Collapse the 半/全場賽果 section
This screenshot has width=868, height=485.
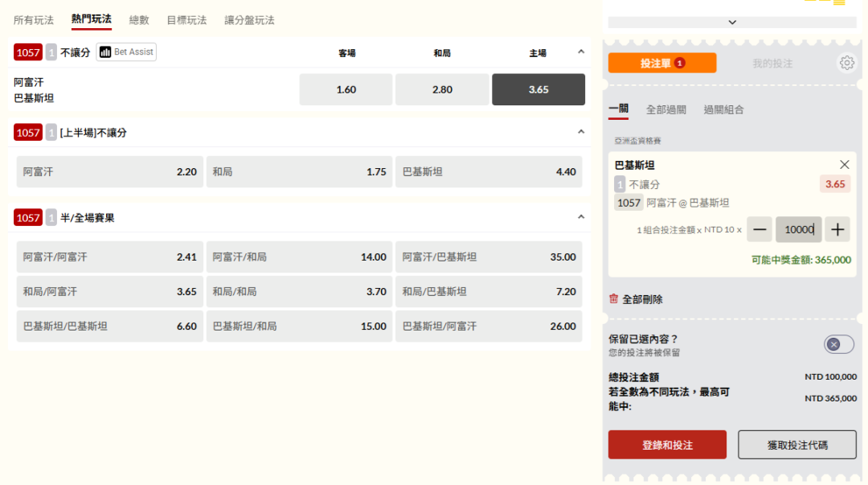click(x=581, y=217)
